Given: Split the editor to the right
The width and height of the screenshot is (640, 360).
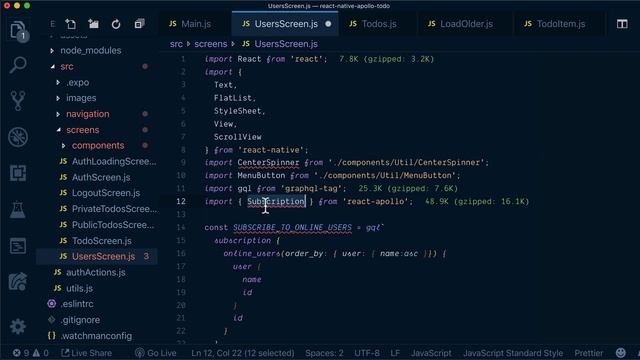Looking at the screenshot, I should click(x=622, y=24).
